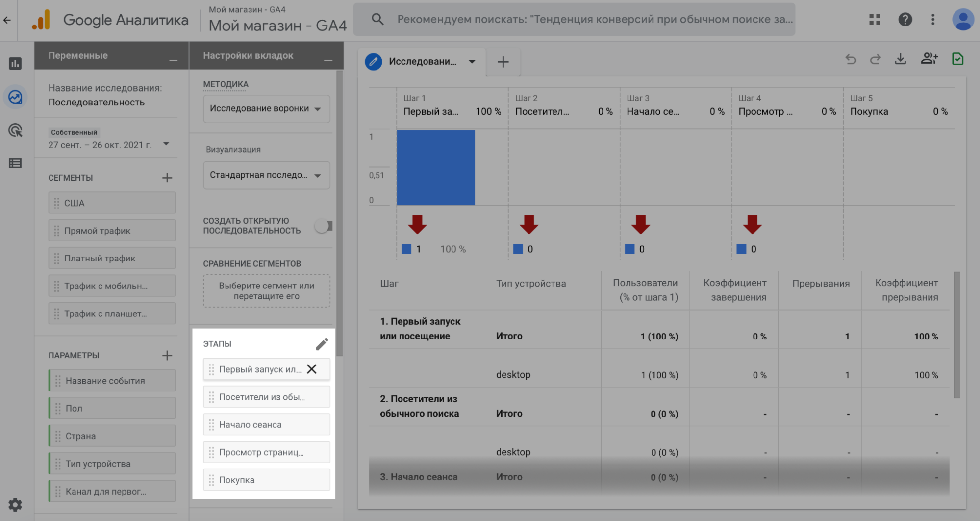Click the back arrow icon
The height and width of the screenshot is (521, 980).
click(x=7, y=20)
